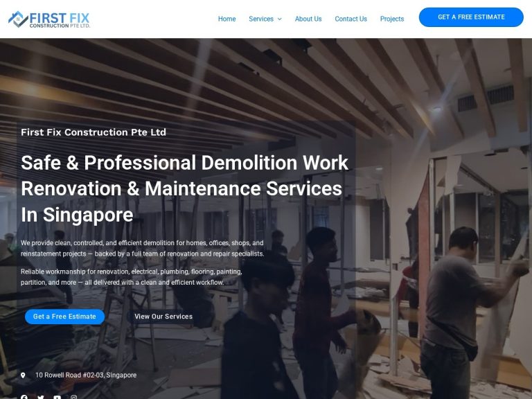This screenshot has height=399, width=532.
Task: Expand the Services dropdown chevron
Action: point(280,19)
